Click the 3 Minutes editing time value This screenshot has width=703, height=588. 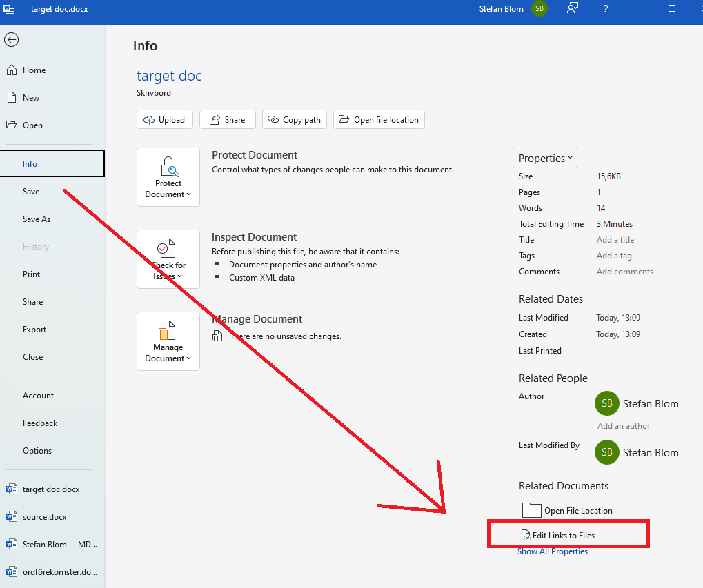(614, 224)
